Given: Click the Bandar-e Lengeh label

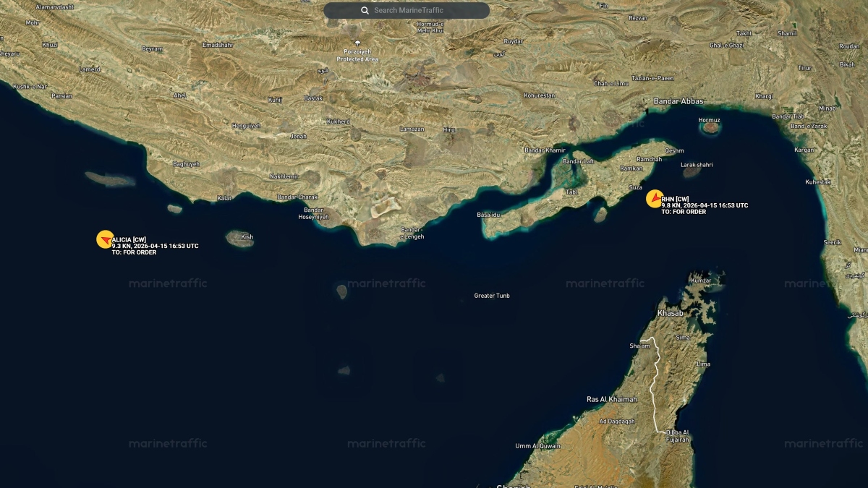Looking at the screenshot, I should pyautogui.click(x=412, y=234).
